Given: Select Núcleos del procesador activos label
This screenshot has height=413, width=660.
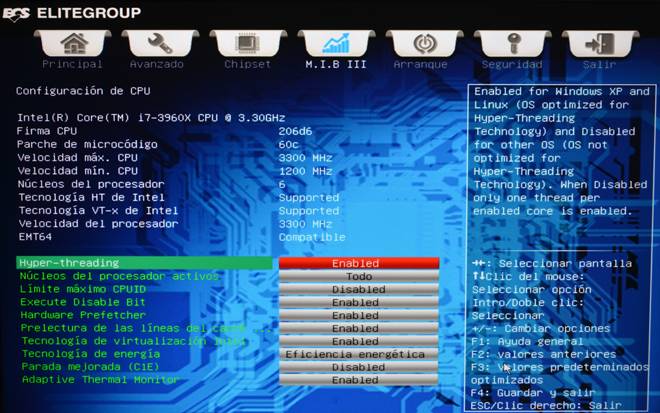Looking at the screenshot, I should [120, 276].
